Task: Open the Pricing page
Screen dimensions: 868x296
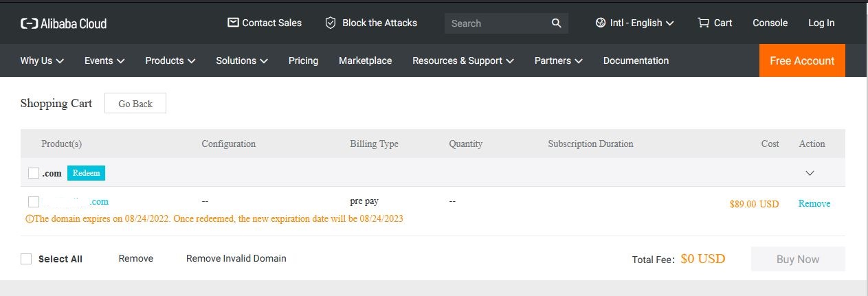Action: tap(303, 60)
